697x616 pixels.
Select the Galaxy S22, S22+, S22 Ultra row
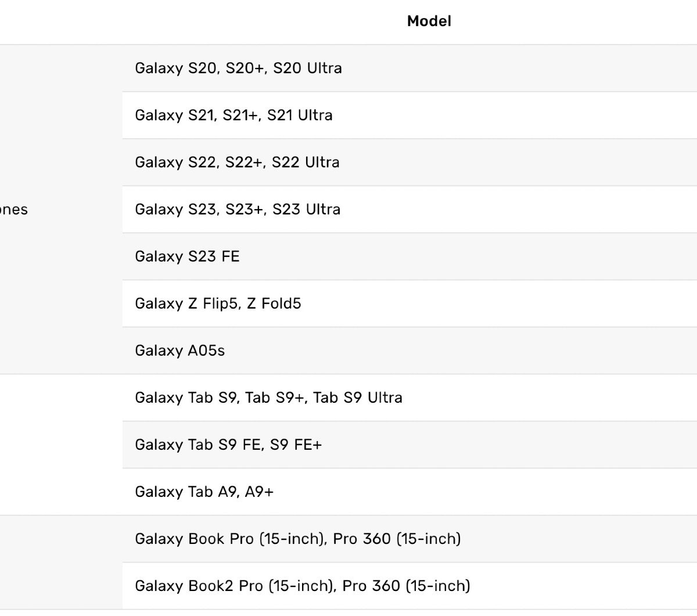[237, 163]
